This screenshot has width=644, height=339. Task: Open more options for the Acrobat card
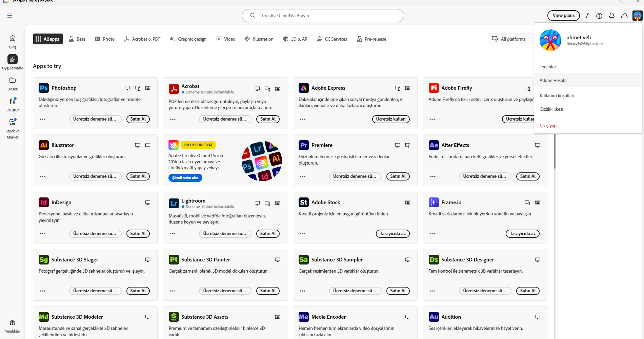[173, 119]
